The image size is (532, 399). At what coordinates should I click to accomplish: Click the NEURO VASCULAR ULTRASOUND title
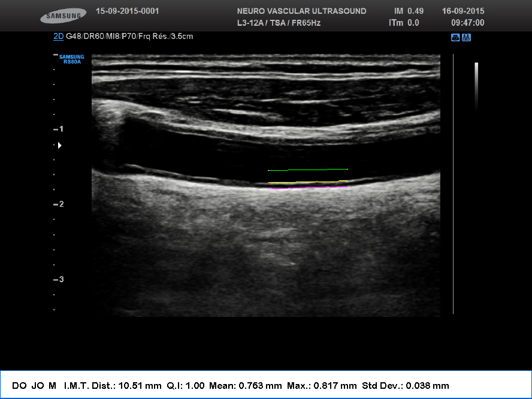[301, 11]
